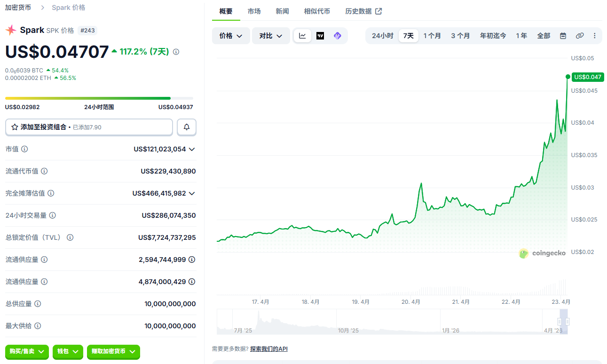Open the 价格 dropdown
Viewport: 607px width, 364px height.
[x=231, y=36]
